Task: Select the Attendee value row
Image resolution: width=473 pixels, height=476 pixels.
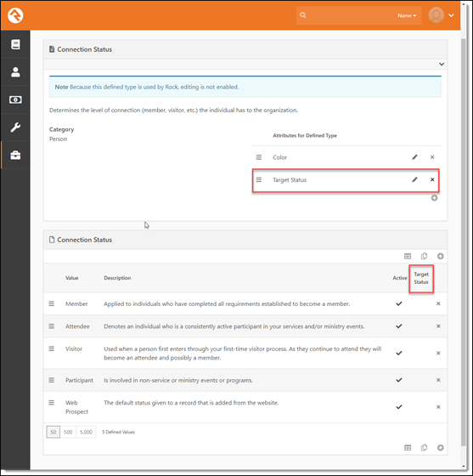Action: point(245,326)
